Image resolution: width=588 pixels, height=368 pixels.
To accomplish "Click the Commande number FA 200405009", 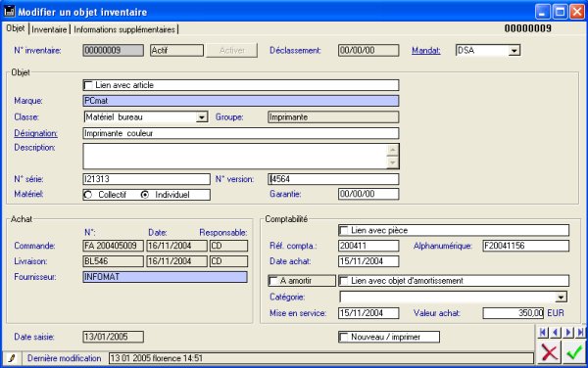I will [x=113, y=246].
